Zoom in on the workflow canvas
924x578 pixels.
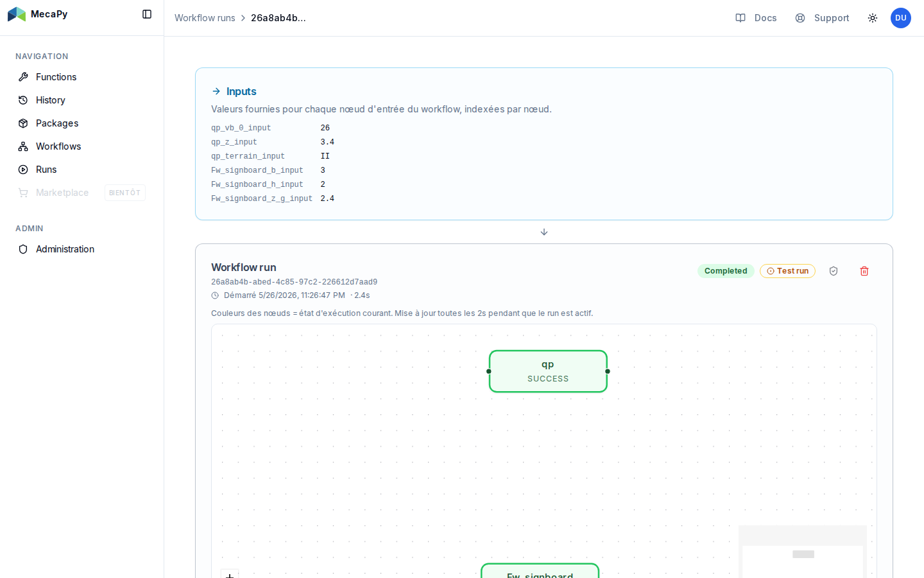click(230, 574)
